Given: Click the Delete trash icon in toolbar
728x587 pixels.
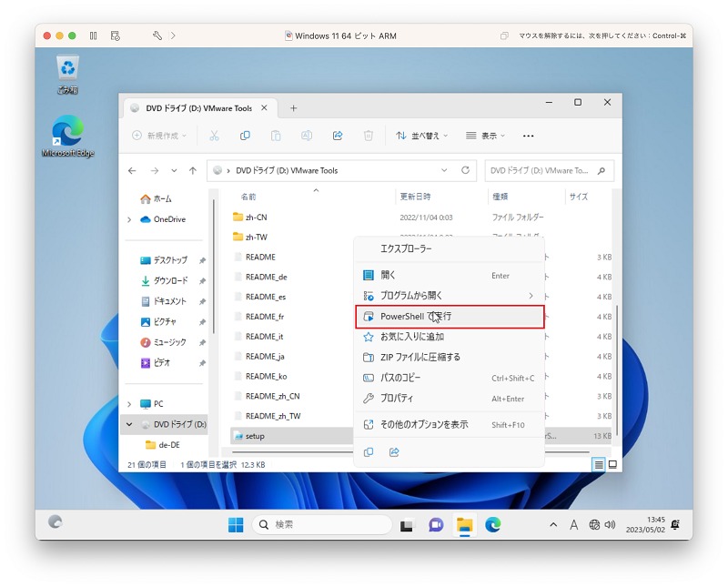Looking at the screenshot, I should pyautogui.click(x=369, y=136).
